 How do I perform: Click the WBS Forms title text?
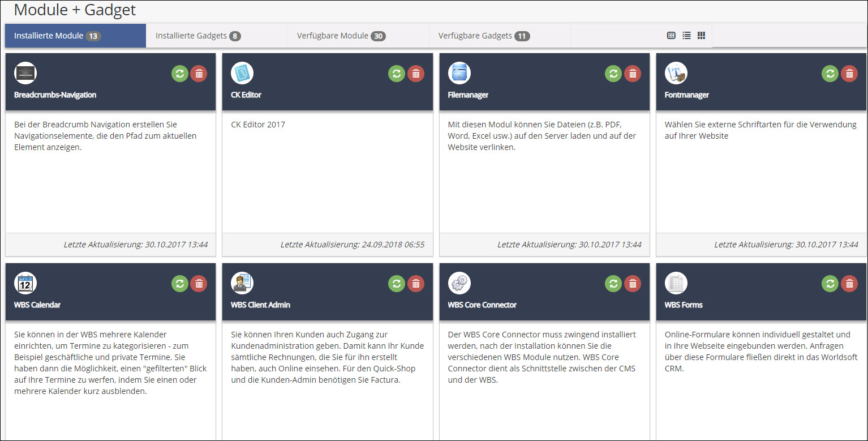pos(684,305)
